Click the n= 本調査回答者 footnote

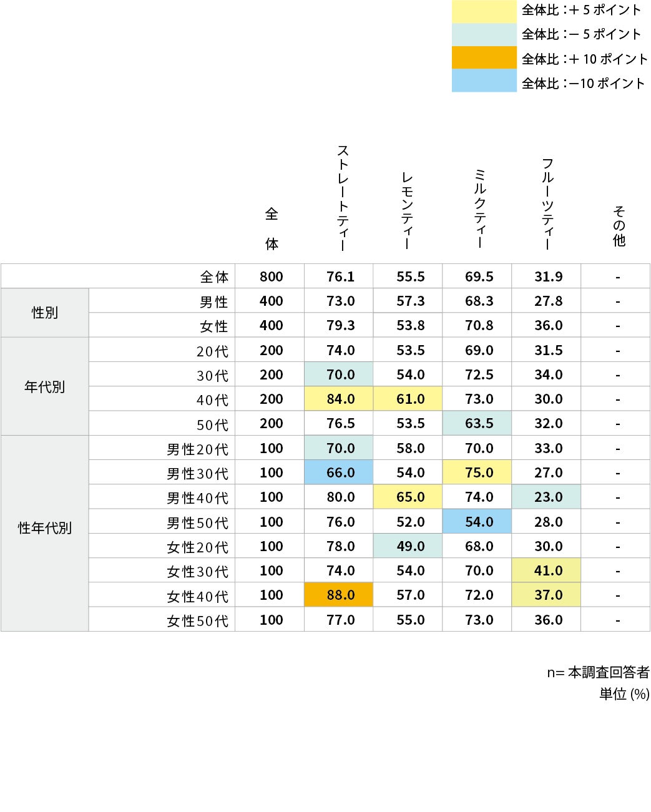tap(598, 672)
